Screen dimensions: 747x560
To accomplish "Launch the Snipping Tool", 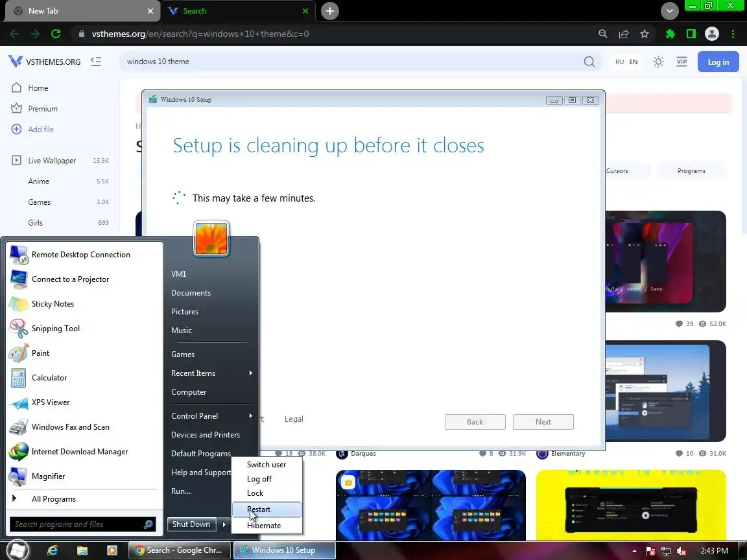I will pos(84,329).
